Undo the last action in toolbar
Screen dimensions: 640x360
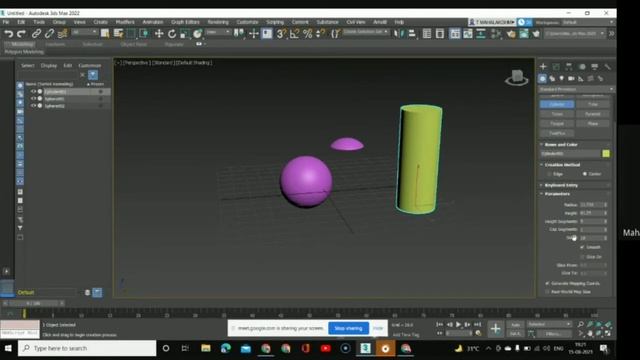[9, 34]
